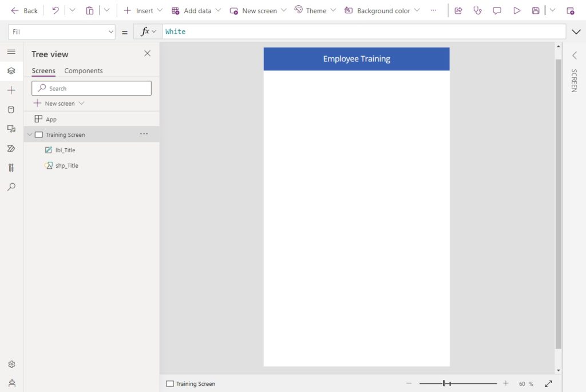Open Settings gear in left rail
586x392 pixels.
pyautogui.click(x=11, y=364)
